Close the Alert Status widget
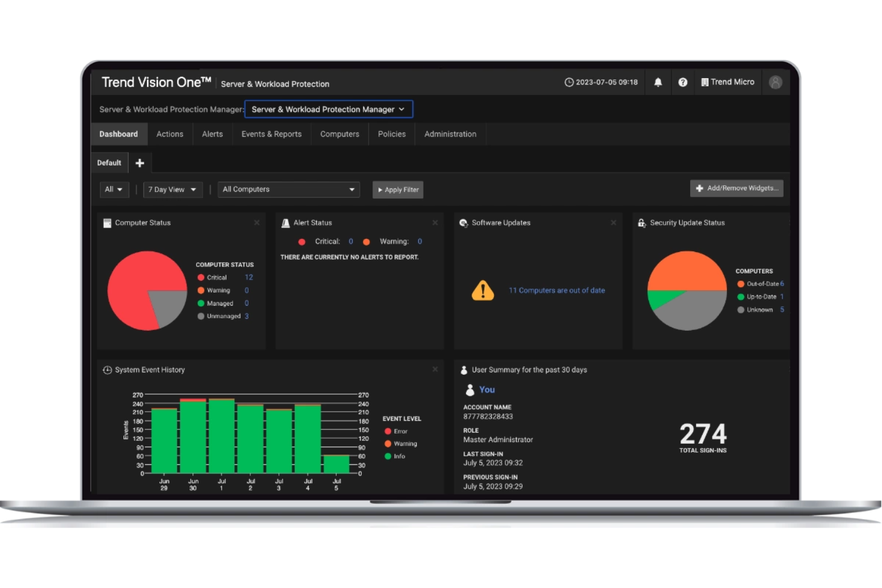882x588 pixels. pyautogui.click(x=435, y=223)
